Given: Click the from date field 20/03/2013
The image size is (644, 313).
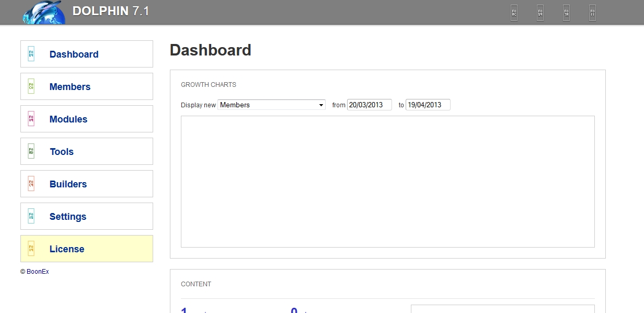Looking at the screenshot, I should pyautogui.click(x=370, y=105).
